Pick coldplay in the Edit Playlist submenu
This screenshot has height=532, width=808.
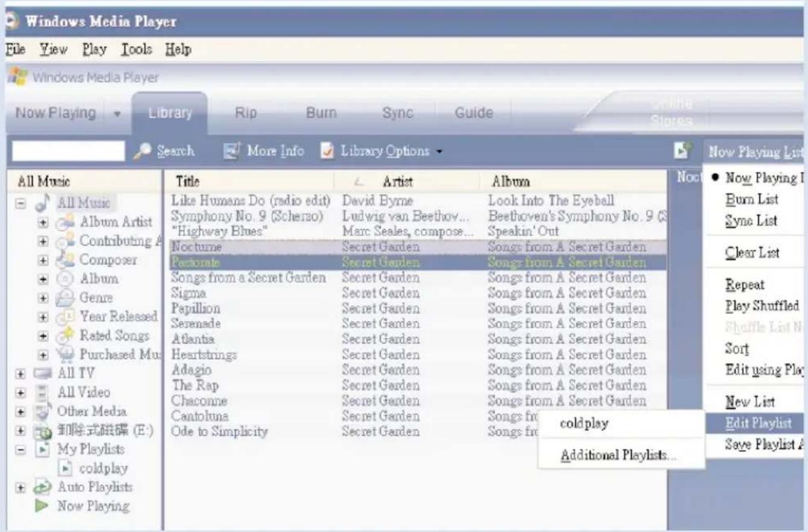(621, 424)
